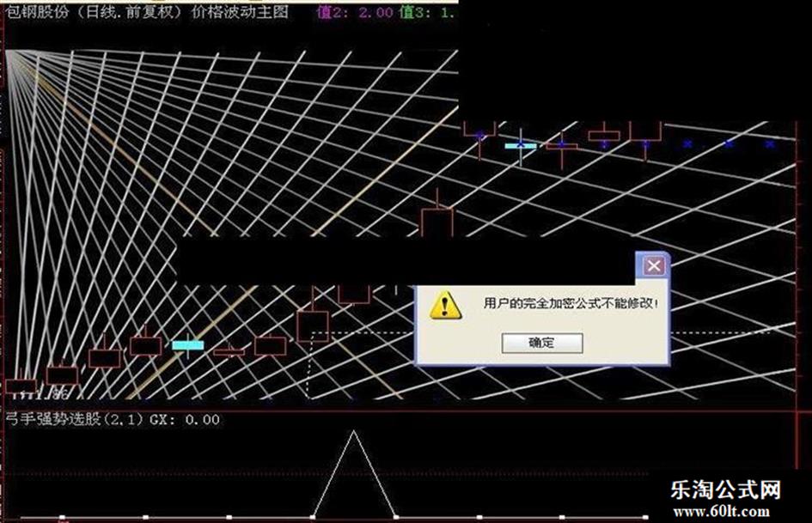Screen dimensions: 812x523
Task: Click the upper-right cyan candlestick bar
Action: tap(521, 146)
